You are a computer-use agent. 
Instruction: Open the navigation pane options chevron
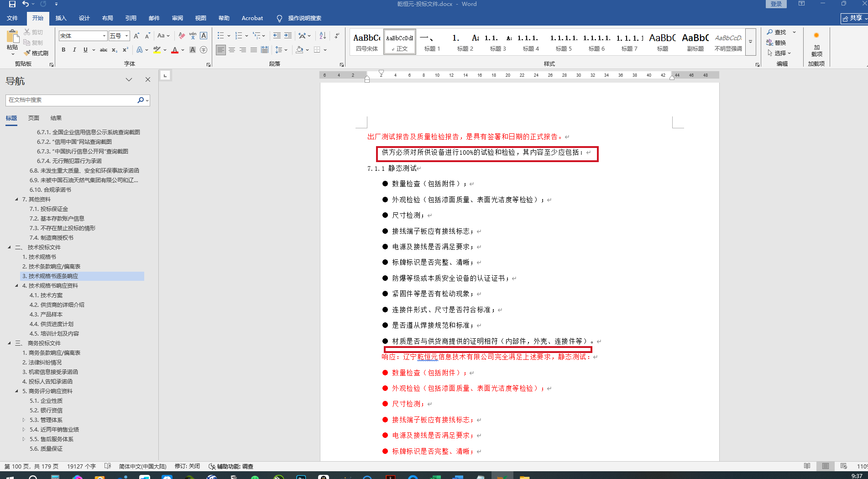129,80
